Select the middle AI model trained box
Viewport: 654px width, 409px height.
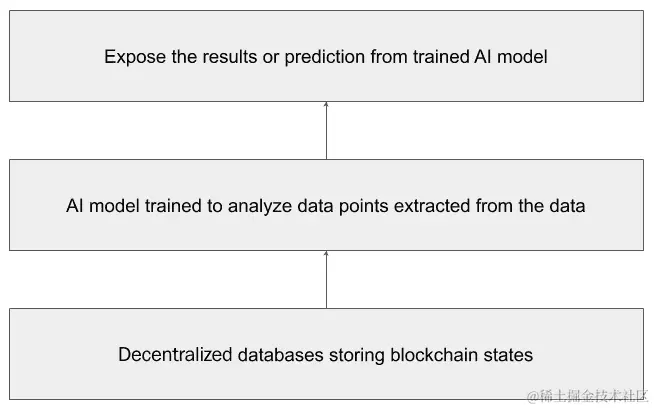[x=326, y=205]
